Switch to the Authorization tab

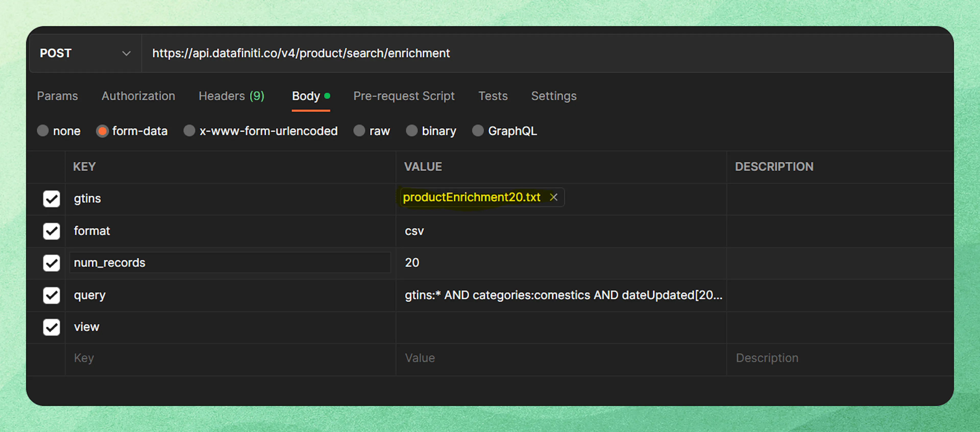[138, 96]
